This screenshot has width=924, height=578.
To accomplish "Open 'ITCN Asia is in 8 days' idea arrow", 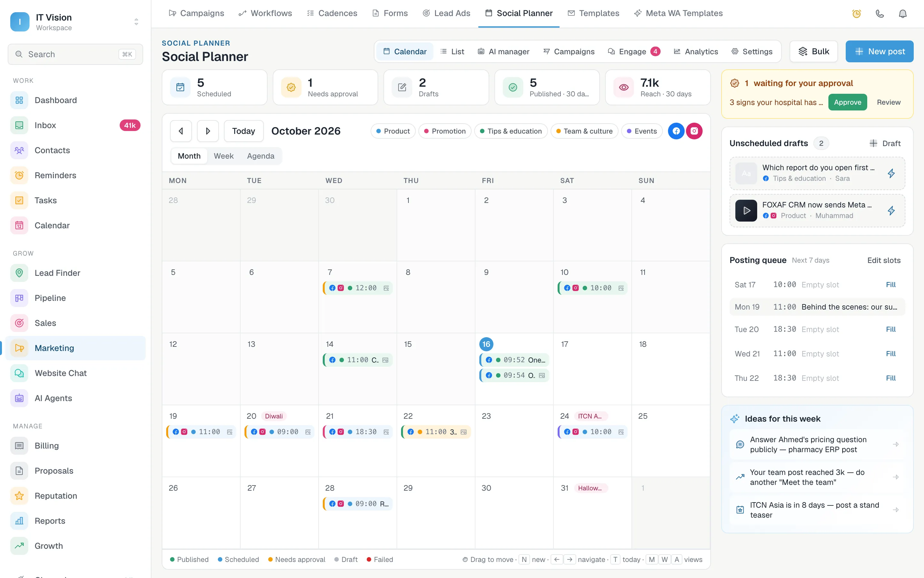I will point(896,510).
